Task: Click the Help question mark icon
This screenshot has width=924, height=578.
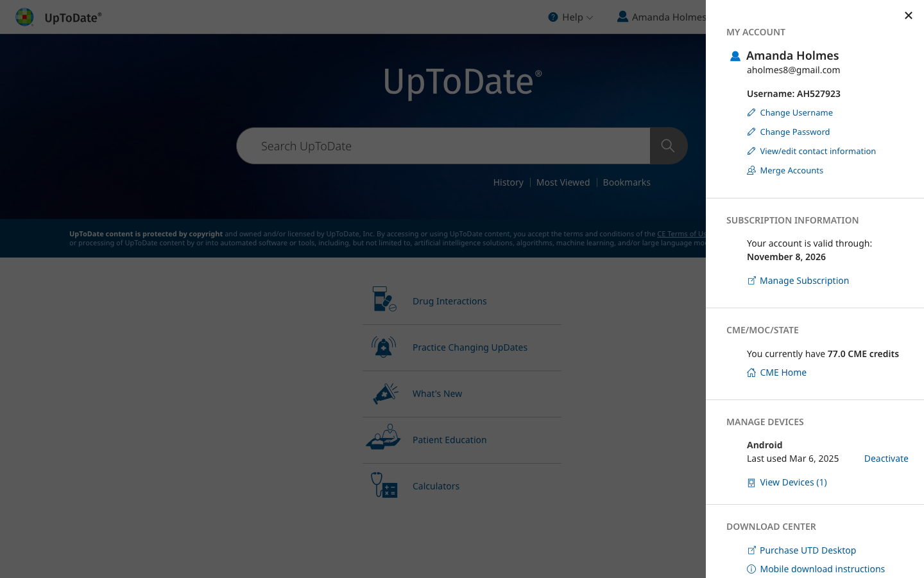Action: pos(552,17)
